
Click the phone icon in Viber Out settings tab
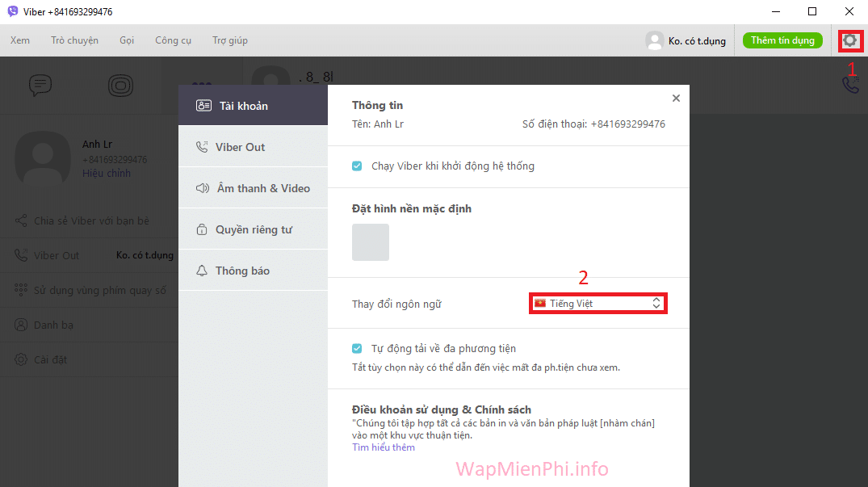pyautogui.click(x=202, y=147)
